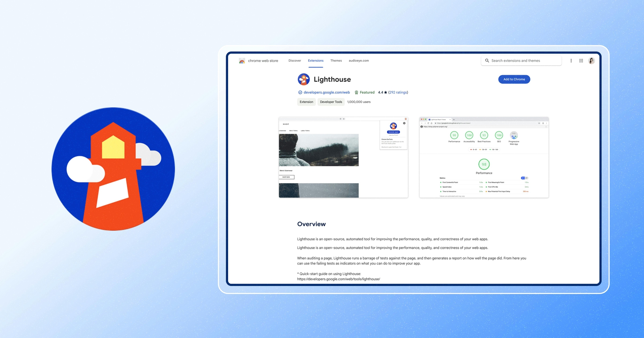644x338 pixels.
Task: Click the Developer Tools category chip
Action: click(x=331, y=102)
